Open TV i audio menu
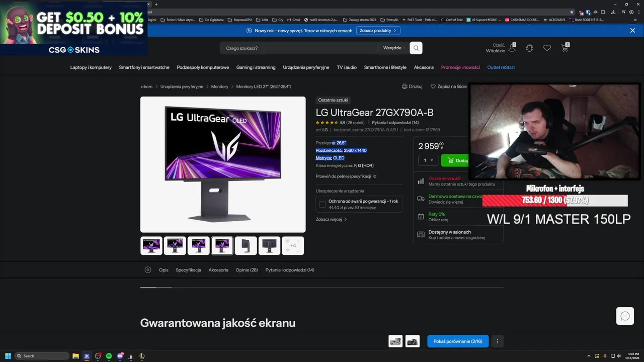The height and width of the screenshot is (362, 644). 347,67
